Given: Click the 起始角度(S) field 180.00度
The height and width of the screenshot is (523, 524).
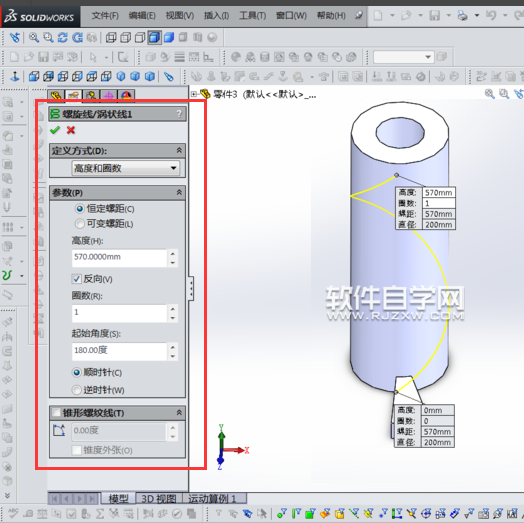Looking at the screenshot, I should (119, 351).
